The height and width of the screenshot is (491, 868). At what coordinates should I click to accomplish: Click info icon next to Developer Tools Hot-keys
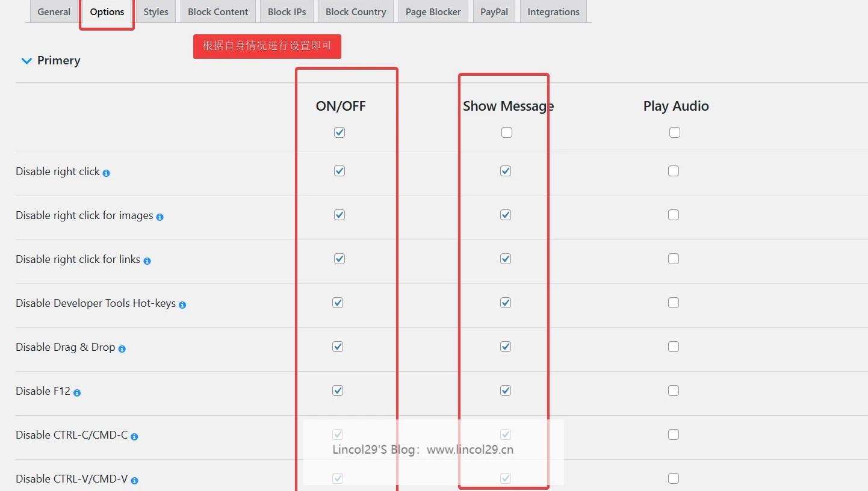coord(182,305)
